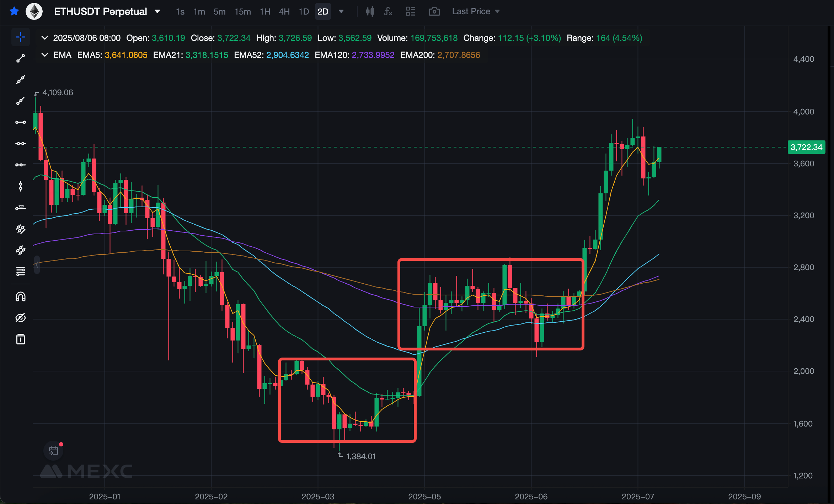Open the chart layout grid icon
Image resolution: width=834 pixels, height=504 pixels.
pyautogui.click(x=411, y=12)
